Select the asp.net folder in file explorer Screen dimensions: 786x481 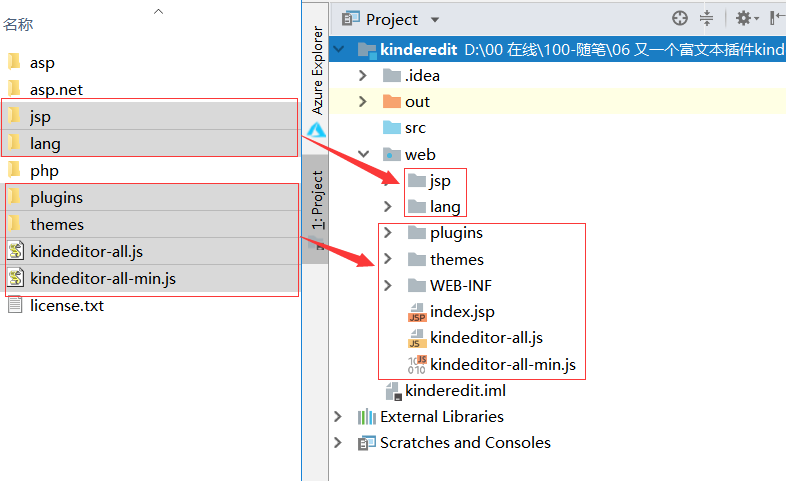coord(56,90)
